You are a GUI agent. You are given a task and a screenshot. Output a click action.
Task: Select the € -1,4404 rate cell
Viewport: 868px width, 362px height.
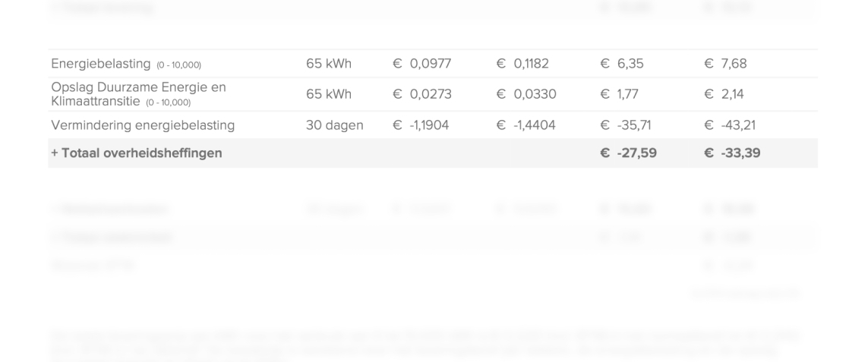coord(526,125)
